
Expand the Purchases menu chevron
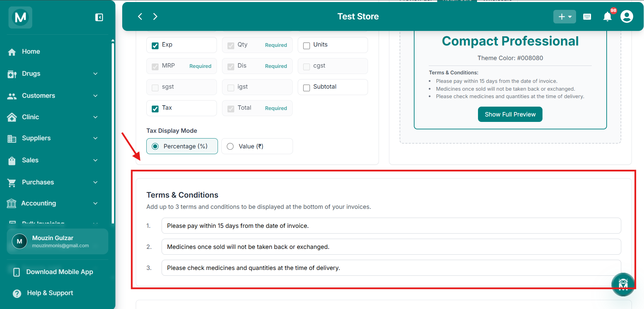pos(95,182)
